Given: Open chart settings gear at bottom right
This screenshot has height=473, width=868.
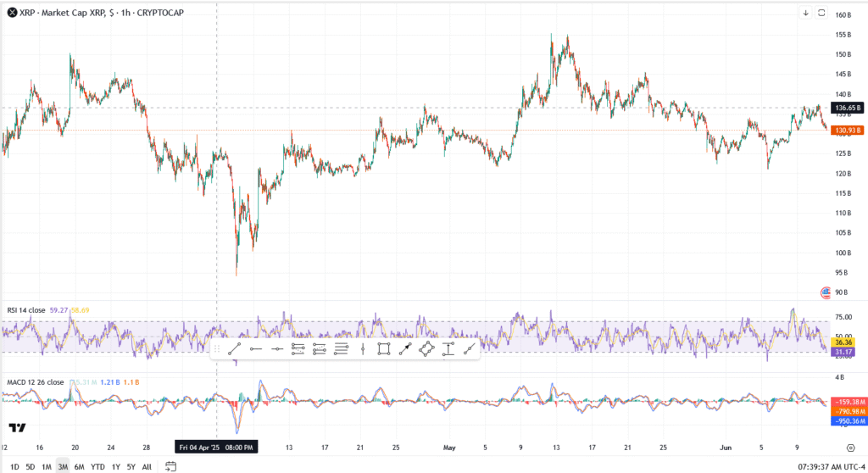Looking at the screenshot, I should point(850,447).
